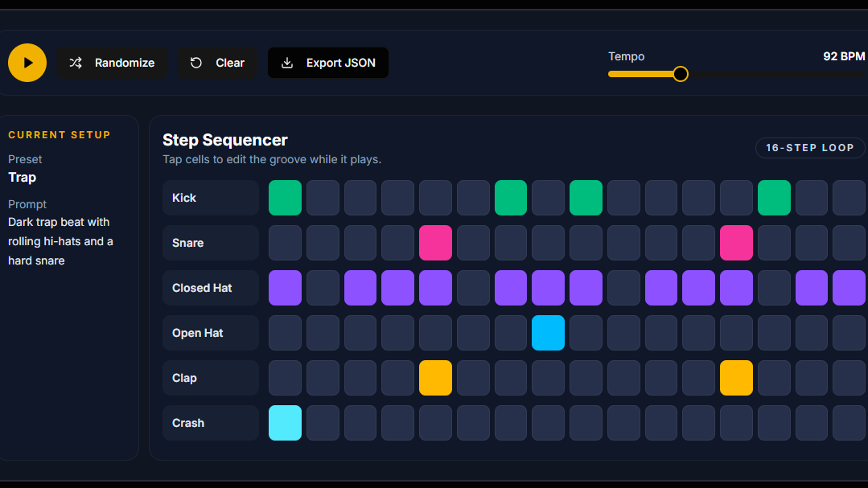Toggle the yellow Clap step near step five
This screenshot has height=488, width=868.
pos(435,377)
